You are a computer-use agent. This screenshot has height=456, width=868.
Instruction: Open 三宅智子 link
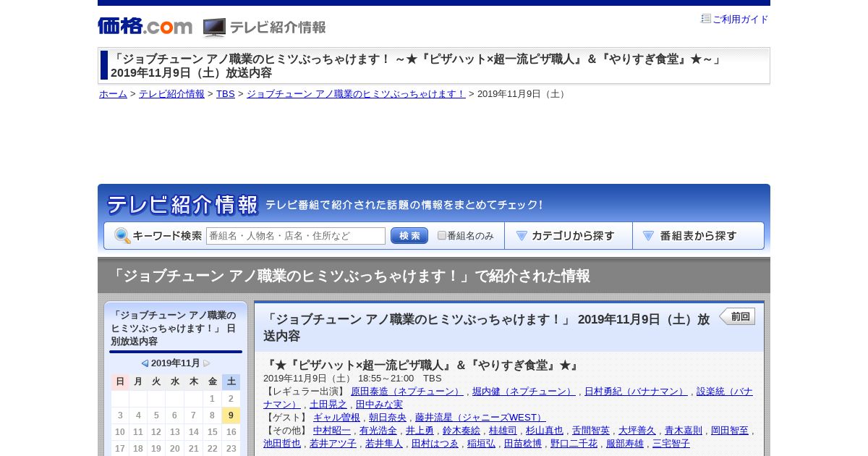tap(671, 444)
